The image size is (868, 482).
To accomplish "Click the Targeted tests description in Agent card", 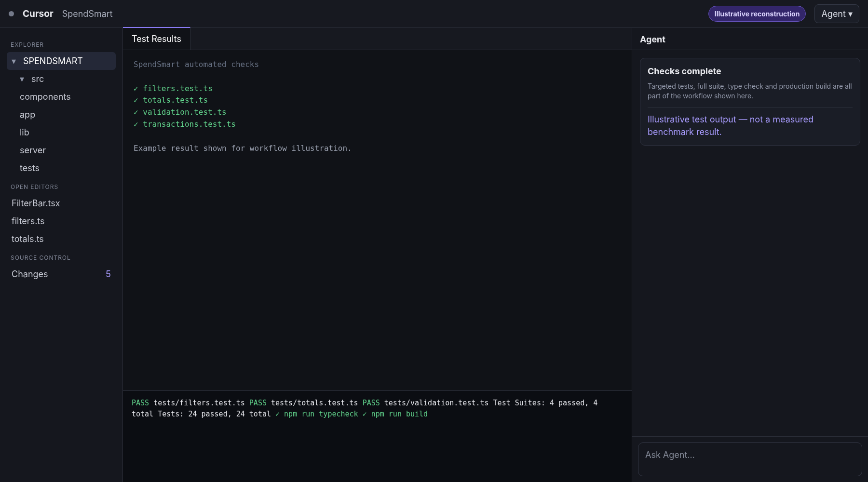I will click(750, 91).
